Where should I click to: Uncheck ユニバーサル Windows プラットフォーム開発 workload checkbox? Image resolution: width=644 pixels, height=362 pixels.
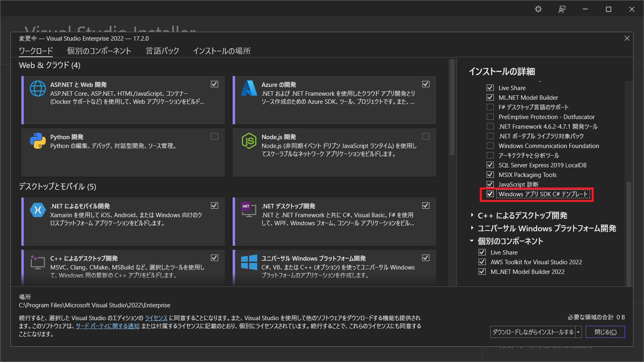coord(426,258)
